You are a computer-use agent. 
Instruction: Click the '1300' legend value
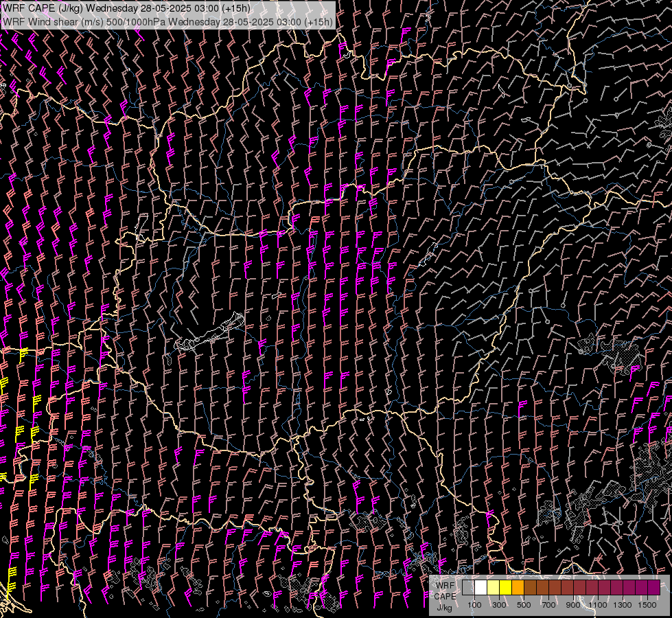623,605
